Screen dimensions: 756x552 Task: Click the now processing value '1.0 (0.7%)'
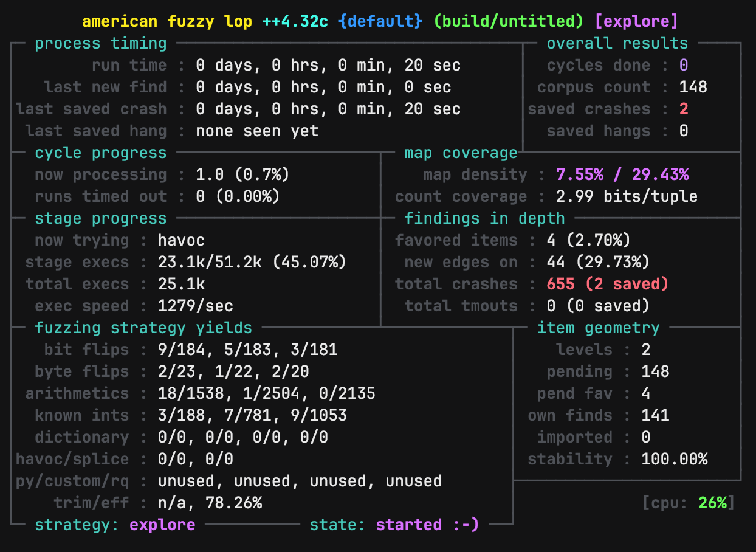(242, 175)
